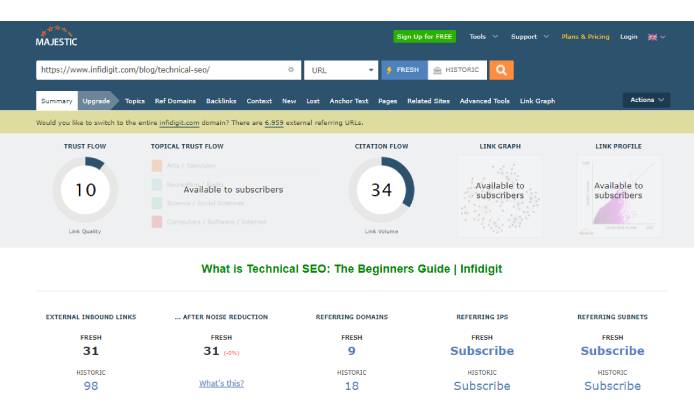Switch to the Topics tab
The image size is (694, 418).
click(x=135, y=101)
